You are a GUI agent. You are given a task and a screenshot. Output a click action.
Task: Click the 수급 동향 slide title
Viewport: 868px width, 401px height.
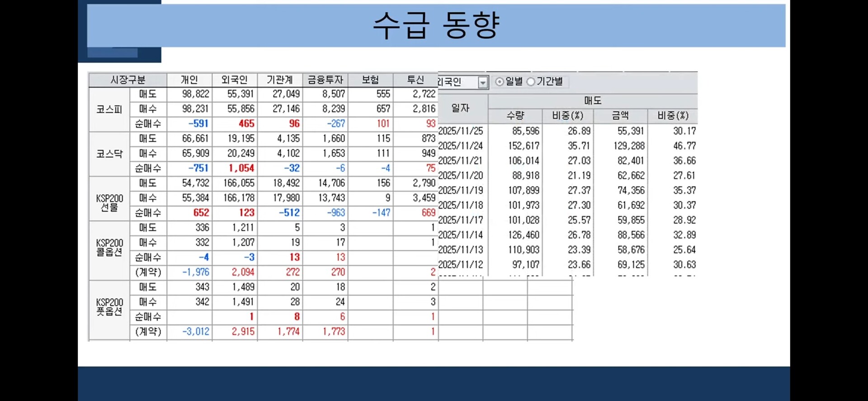point(436,25)
